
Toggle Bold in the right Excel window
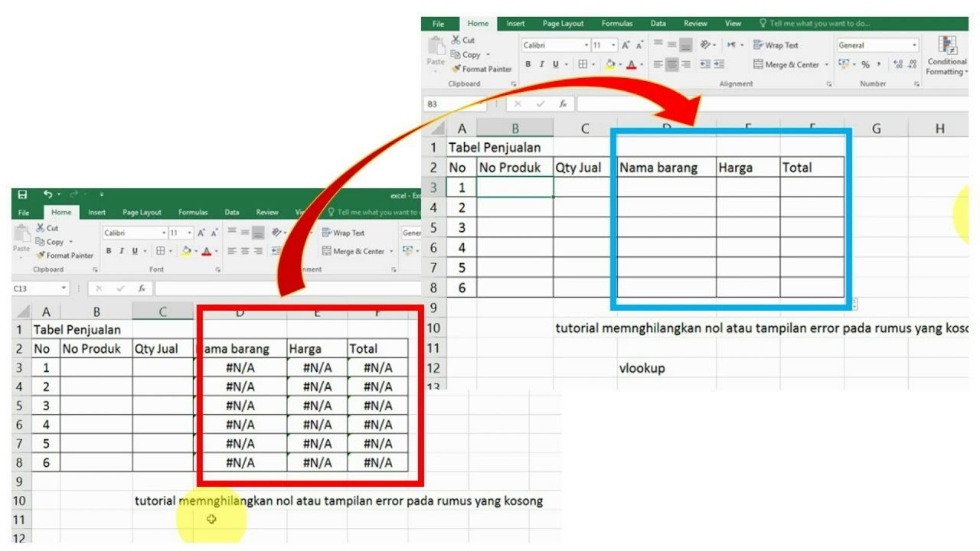tap(528, 64)
